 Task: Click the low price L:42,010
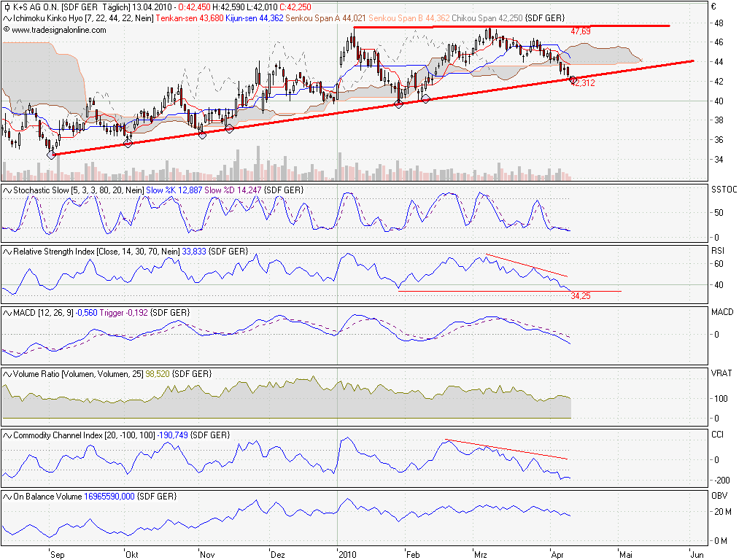(262, 7)
